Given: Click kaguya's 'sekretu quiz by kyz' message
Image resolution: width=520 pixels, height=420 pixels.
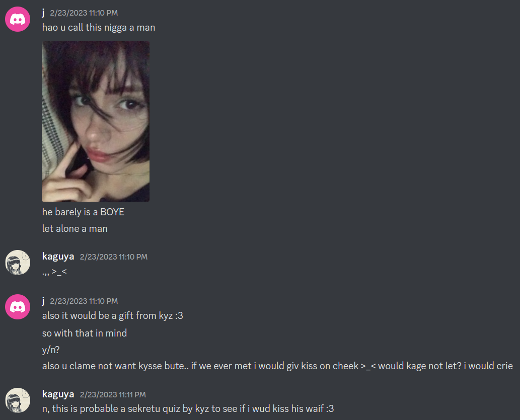Looking at the screenshot, I should click(188, 409).
